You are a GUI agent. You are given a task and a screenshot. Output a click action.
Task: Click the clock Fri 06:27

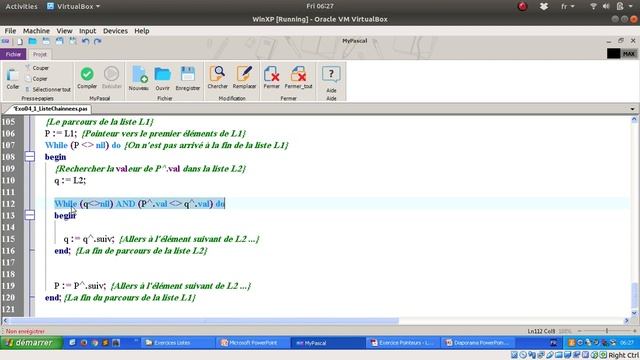[x=320, y=6]
